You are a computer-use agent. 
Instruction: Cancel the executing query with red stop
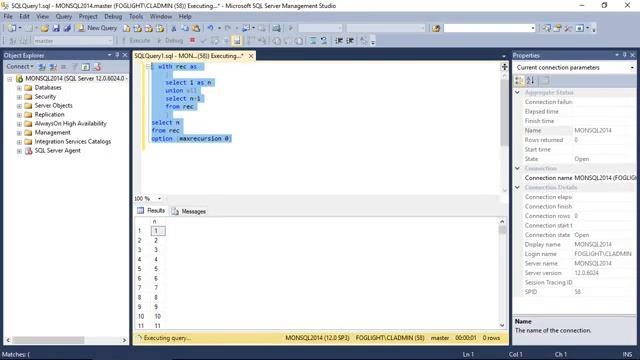tap(192, 40)
